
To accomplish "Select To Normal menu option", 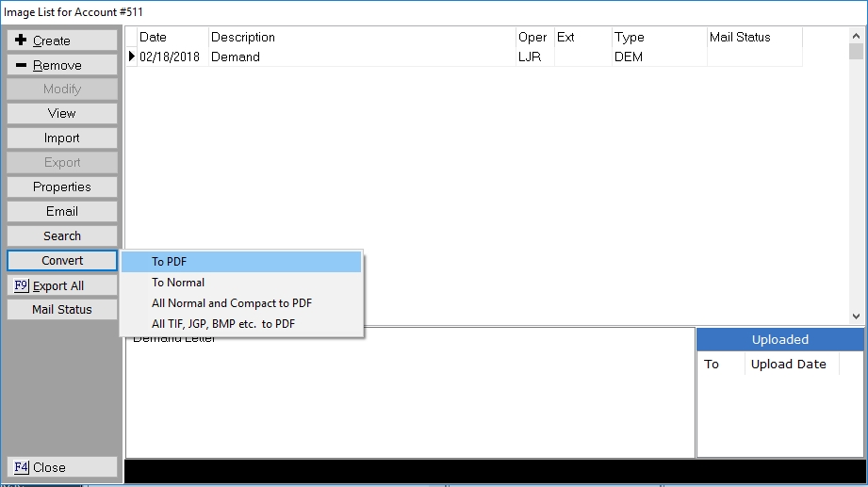I will click(241, 283).
